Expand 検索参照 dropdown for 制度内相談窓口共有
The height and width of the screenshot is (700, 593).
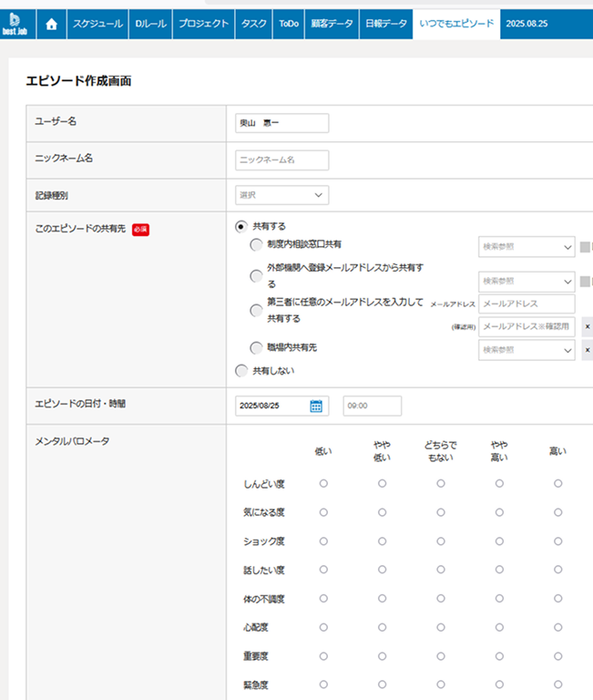[x=527, y=247]
